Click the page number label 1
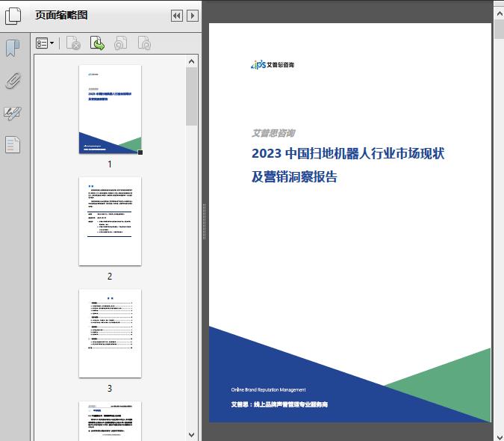 pos(110,164)
